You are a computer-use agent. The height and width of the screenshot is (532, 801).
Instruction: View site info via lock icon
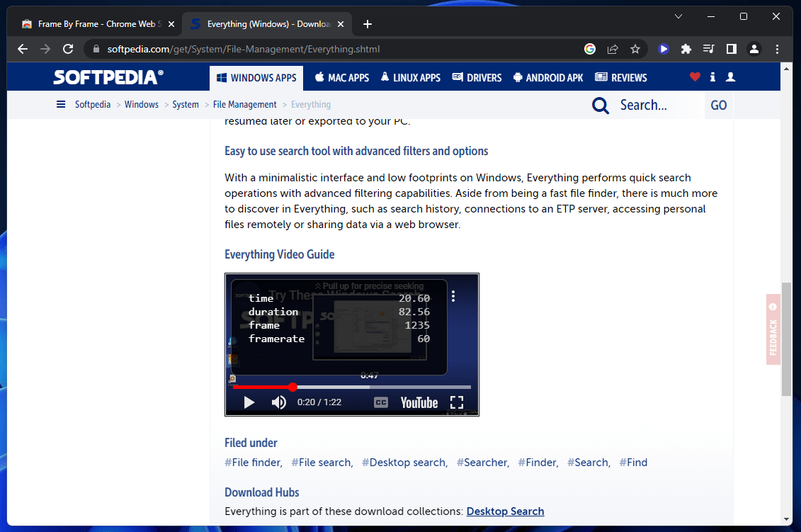[x=96, y=49]
